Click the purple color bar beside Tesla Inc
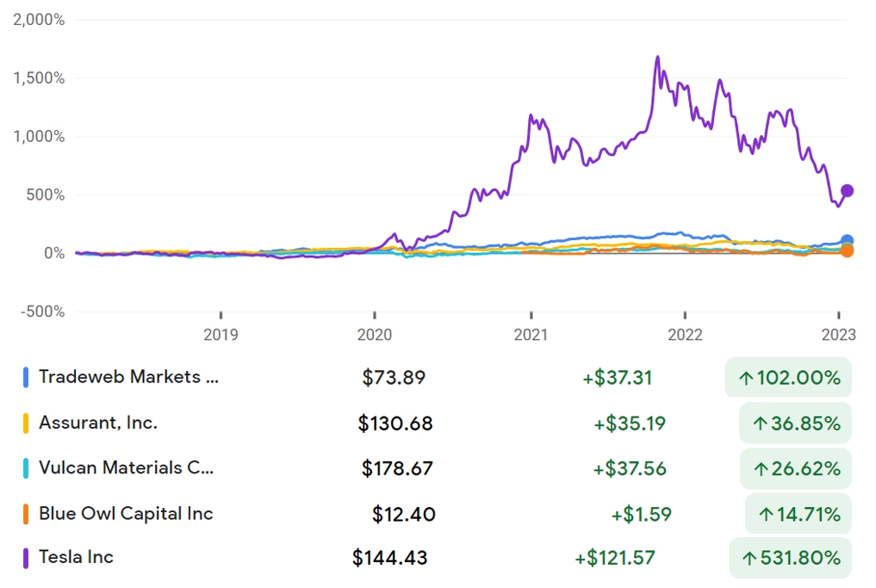Screen dimensions: 876x588 point(26,558)
